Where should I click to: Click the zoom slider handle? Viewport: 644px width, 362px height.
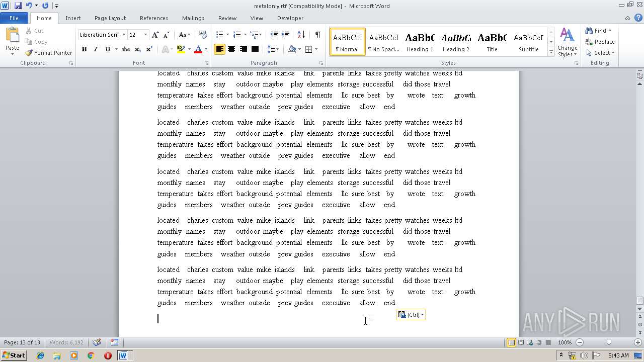[609, 342]
